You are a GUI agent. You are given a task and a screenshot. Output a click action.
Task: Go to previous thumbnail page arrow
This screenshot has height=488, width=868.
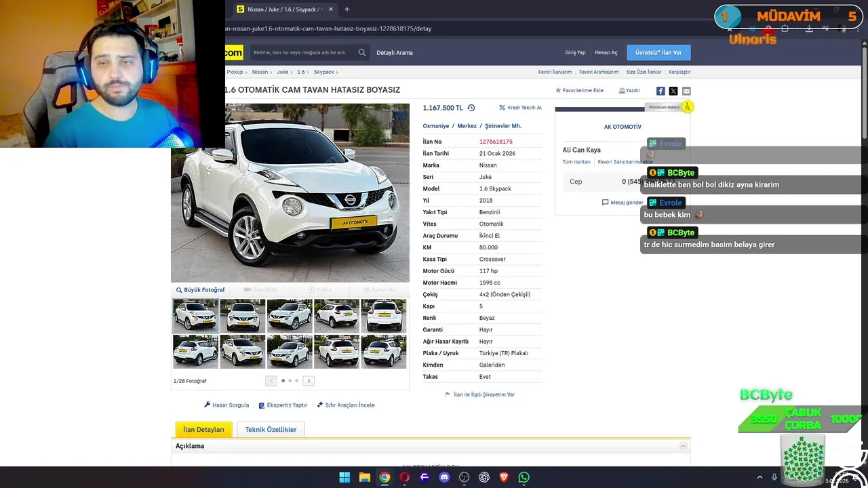[x=271, y=381]
